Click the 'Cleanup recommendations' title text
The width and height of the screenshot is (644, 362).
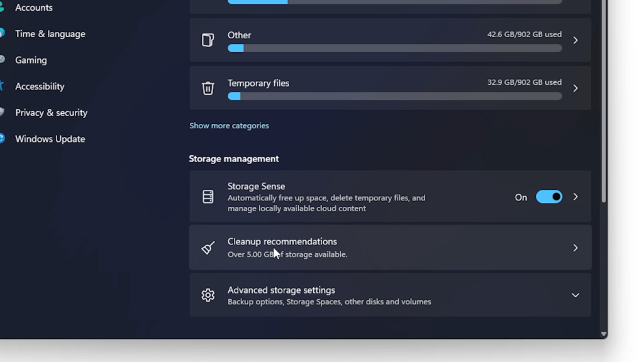point(282,242)
